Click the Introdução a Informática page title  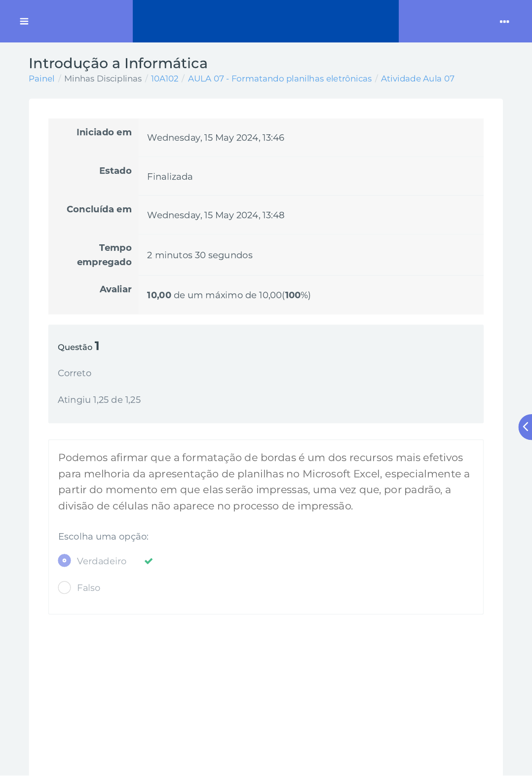[118, 63]
